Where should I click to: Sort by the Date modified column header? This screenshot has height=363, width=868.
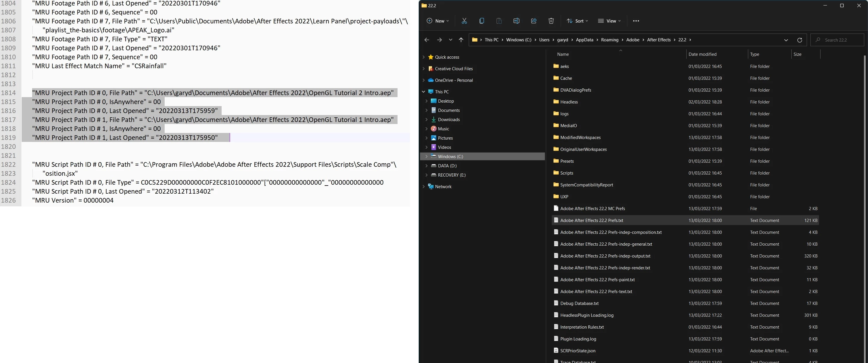702,54
